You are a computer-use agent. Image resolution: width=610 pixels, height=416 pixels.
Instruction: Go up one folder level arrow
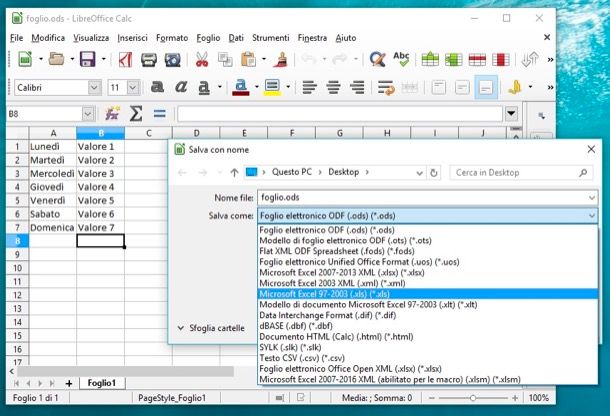234,172
